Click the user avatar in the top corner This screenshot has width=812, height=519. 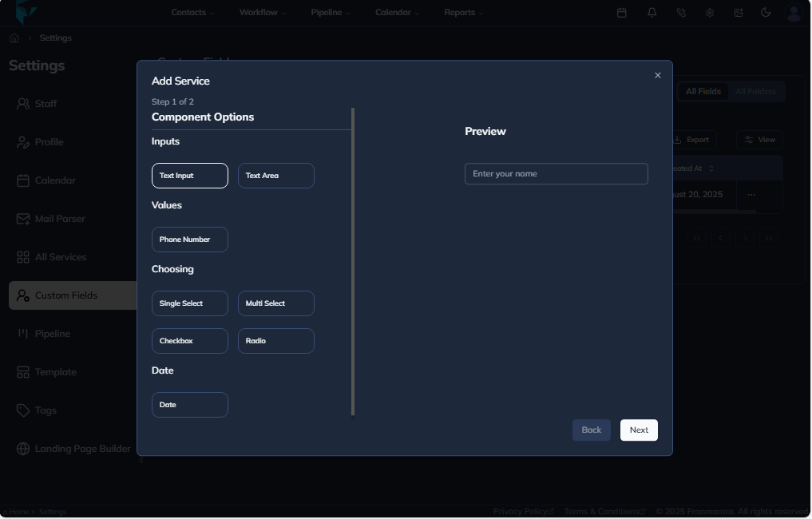pos(792,12)
